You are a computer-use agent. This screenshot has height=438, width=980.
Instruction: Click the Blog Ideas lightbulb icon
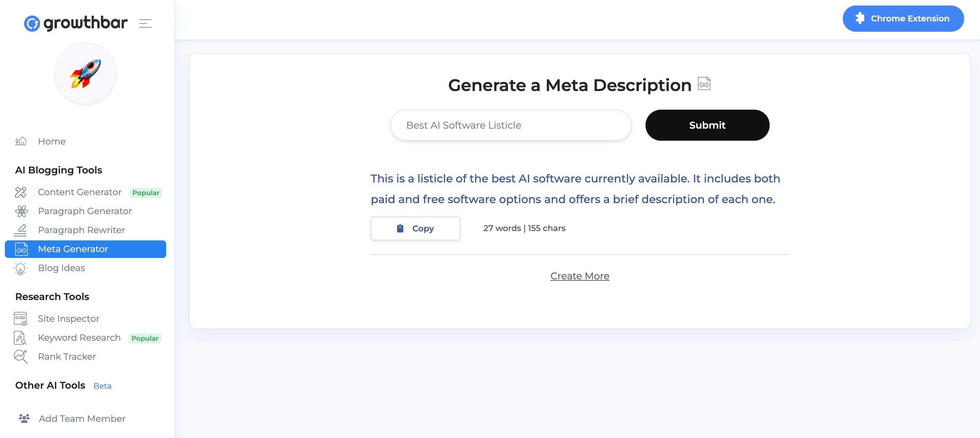pyautogui.click(x=21, y=268)
